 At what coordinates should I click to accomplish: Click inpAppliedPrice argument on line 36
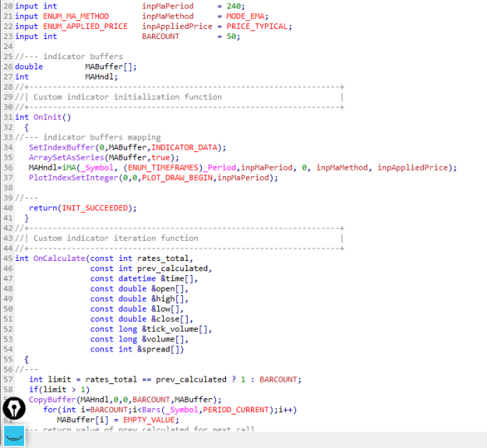tap(413, 168)
